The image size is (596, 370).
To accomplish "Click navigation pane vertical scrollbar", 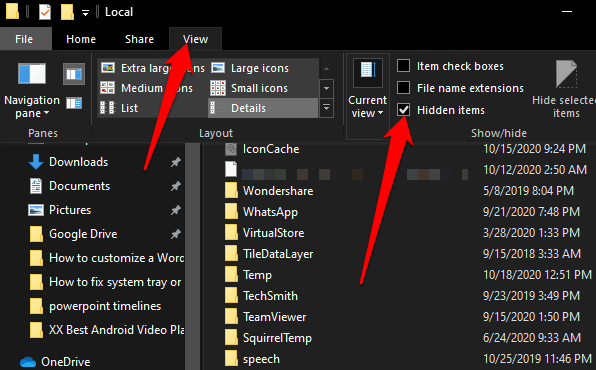I will pos(193,256).
